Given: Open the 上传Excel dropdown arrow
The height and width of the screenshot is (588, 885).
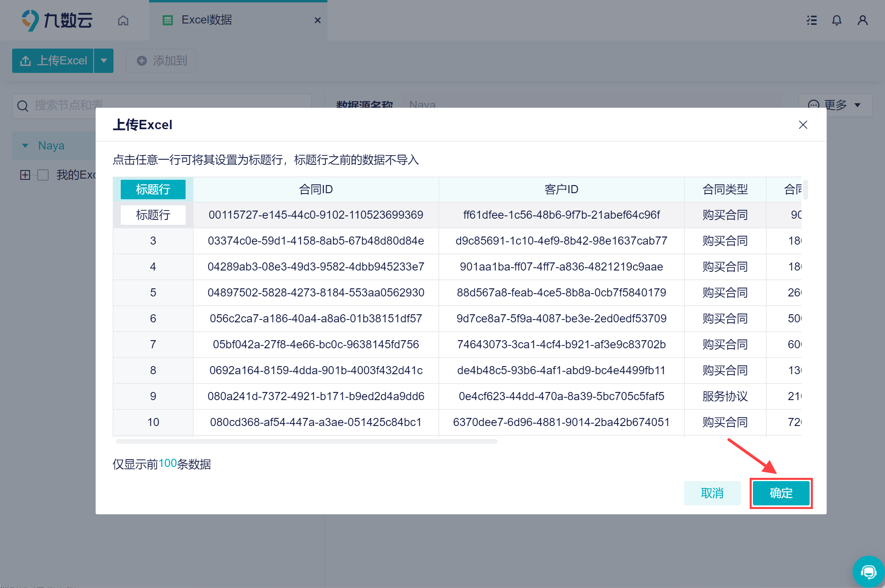Looking at the screenshot, I should (104, 61).
